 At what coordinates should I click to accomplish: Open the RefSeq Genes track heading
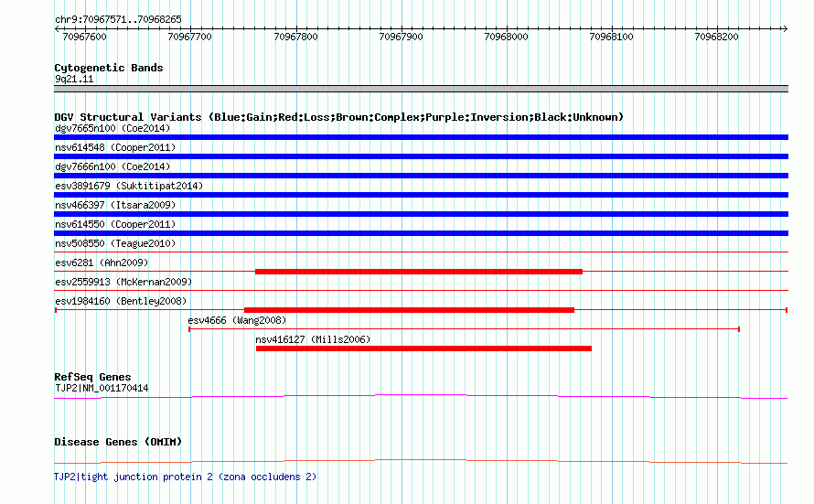point(92,378)
